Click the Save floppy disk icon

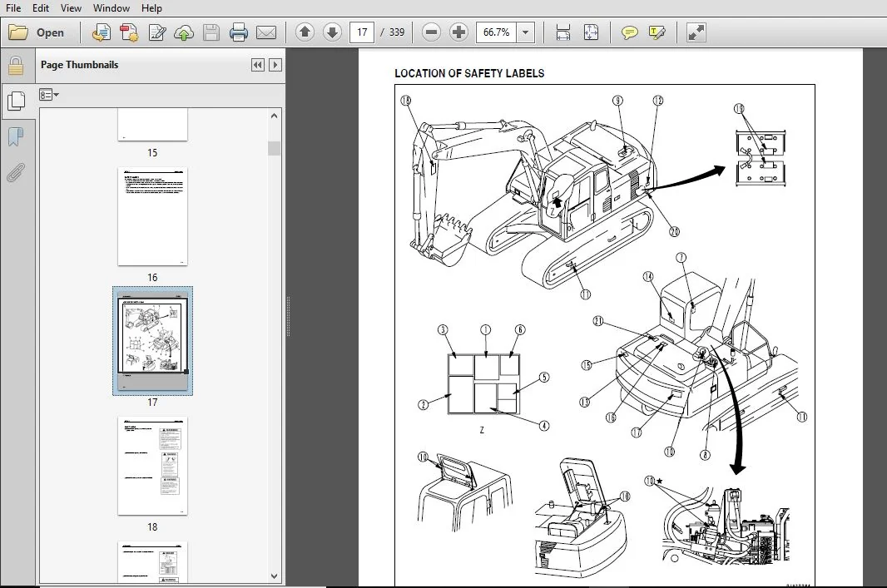(x=211, y=32)
